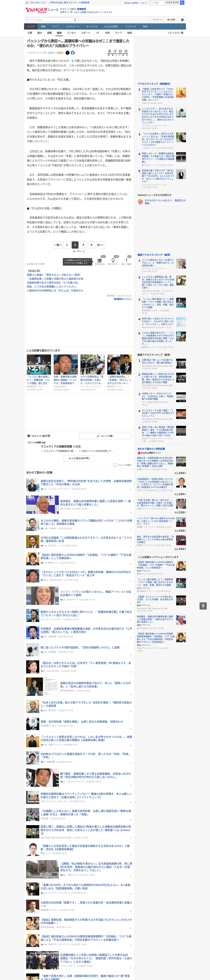Click the キーワードを入力 search field
This screenshot has width=210, height=980.
[x=49, y=20]
